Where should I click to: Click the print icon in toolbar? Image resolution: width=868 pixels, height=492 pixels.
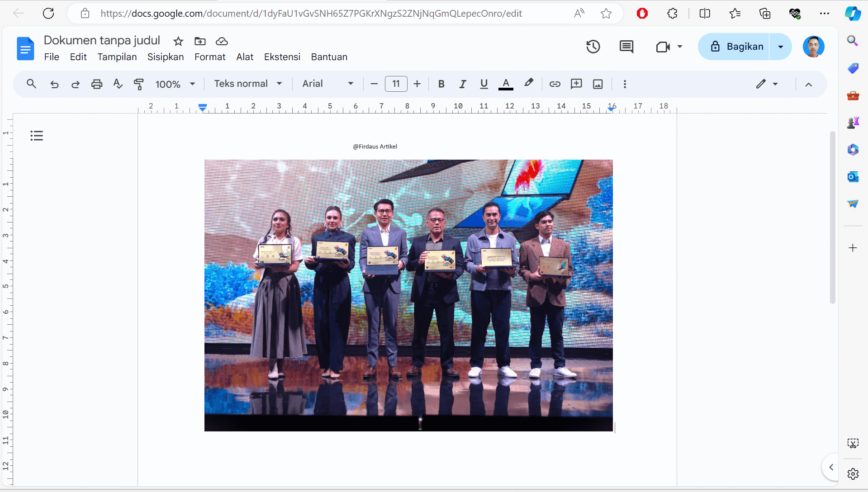96,84
